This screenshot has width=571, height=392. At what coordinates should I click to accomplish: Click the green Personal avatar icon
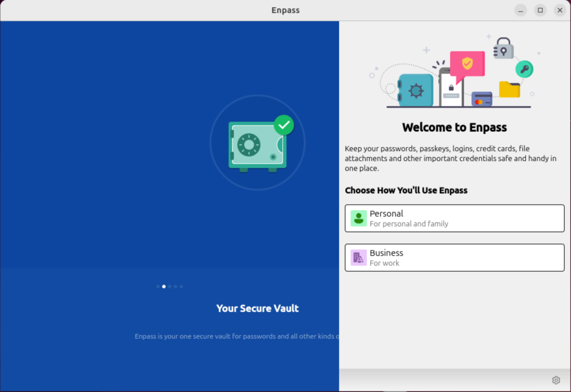pyautogui.click(x=359, y=217)
